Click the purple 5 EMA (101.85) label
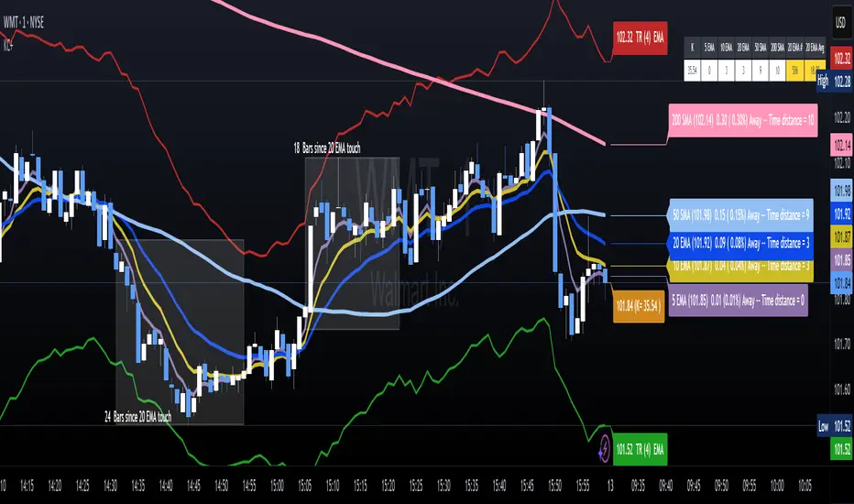The image size is (854, 504). [x=738, y=301]
